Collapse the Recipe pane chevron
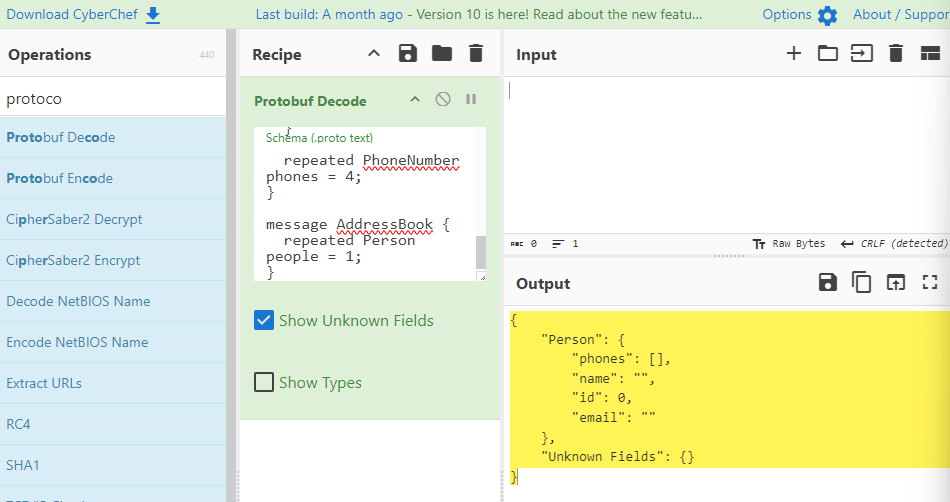 pyautogui.click(x=374, y=54)
